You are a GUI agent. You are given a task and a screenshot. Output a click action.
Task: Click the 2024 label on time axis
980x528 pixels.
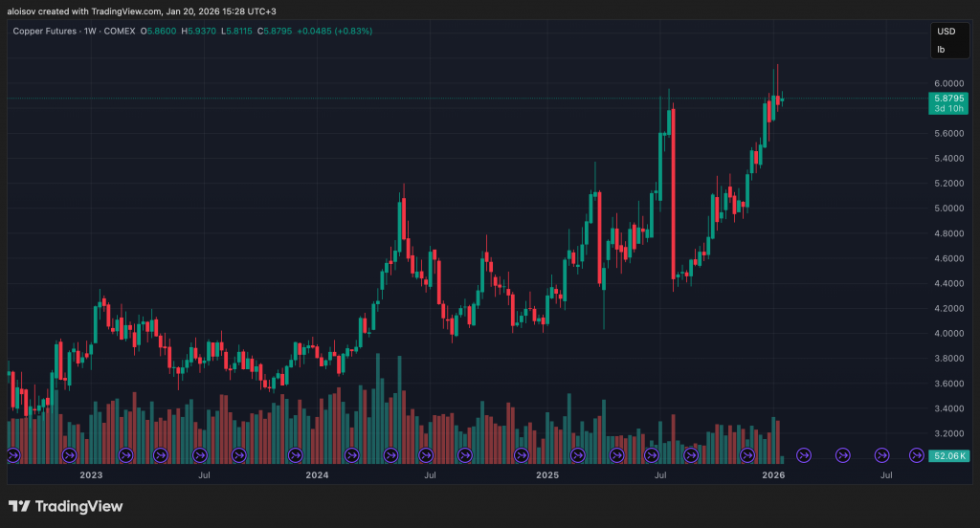(x=317, y=474)
